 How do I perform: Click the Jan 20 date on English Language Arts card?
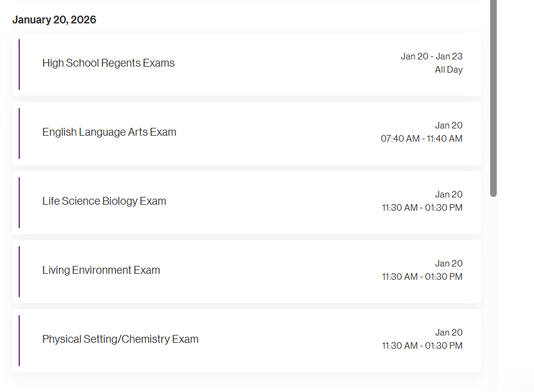point(449,125)
